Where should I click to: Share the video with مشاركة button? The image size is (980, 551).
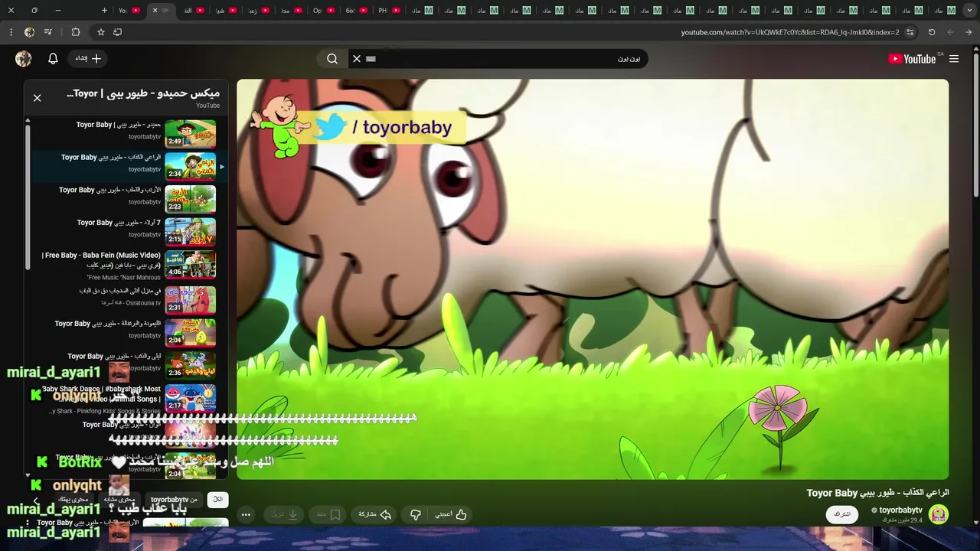pos(375,515)
